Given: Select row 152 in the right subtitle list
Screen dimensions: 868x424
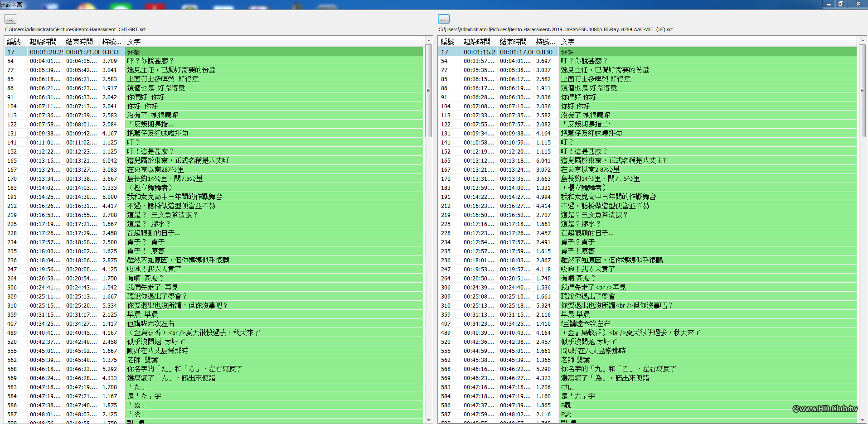Looking at the screenshot, I should pyautogui.click(x=648, y=152).
